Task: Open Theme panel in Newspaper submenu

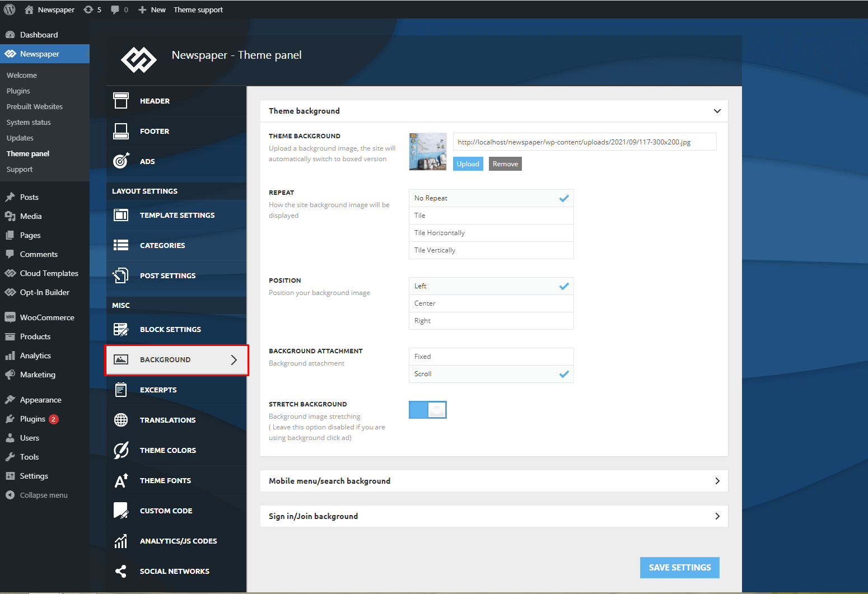Action: (x=28, y=153)
